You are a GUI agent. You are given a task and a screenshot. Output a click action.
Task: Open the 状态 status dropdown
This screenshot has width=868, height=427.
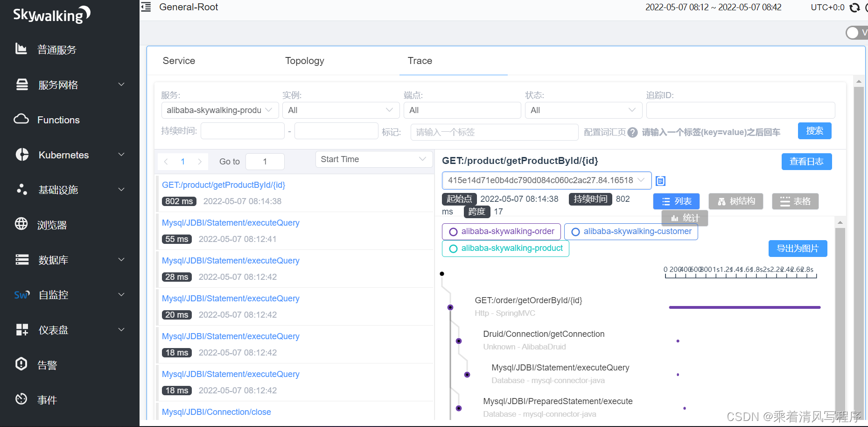[584, 110]
